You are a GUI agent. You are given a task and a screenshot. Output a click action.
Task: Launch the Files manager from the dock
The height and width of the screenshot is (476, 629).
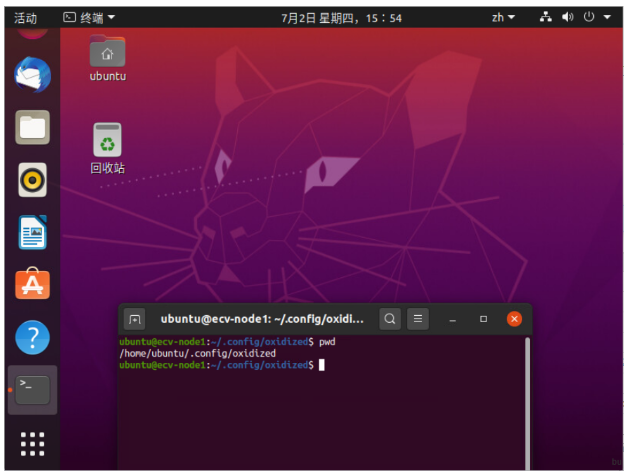coord(32,127)
